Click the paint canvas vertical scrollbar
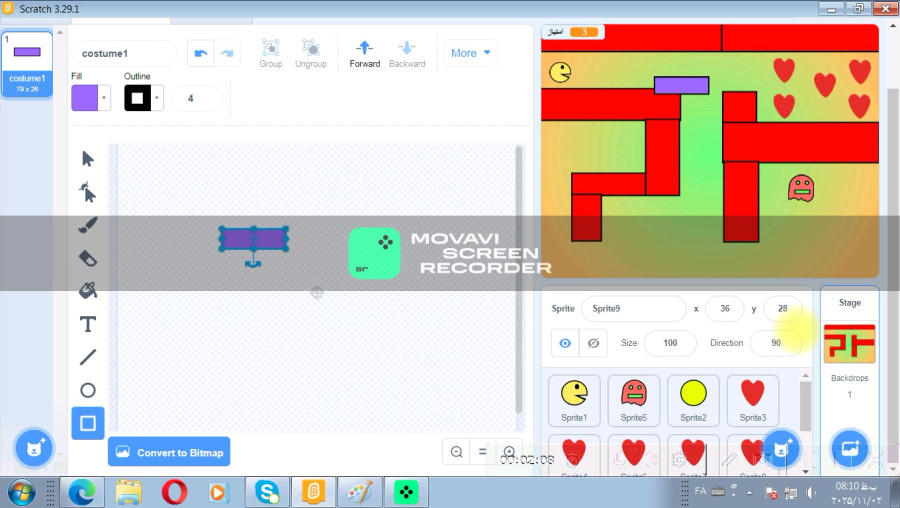The image size is (900, 508). (x=519, y=280)
